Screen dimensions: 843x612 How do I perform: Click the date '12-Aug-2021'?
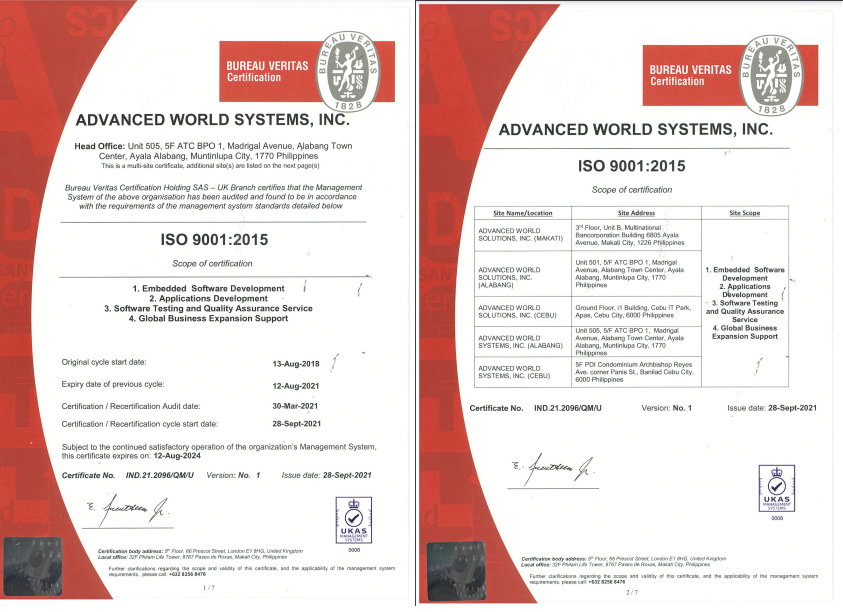point(296,386)
